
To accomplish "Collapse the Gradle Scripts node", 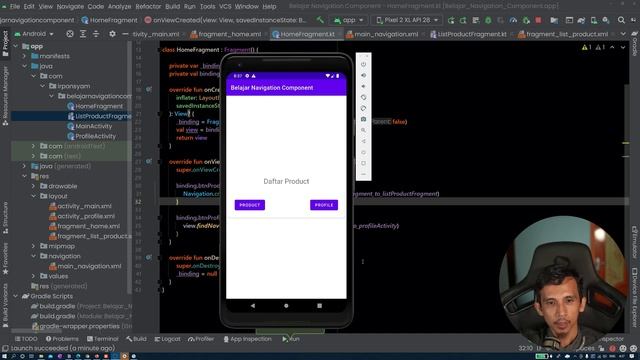I will coord(16,296).
